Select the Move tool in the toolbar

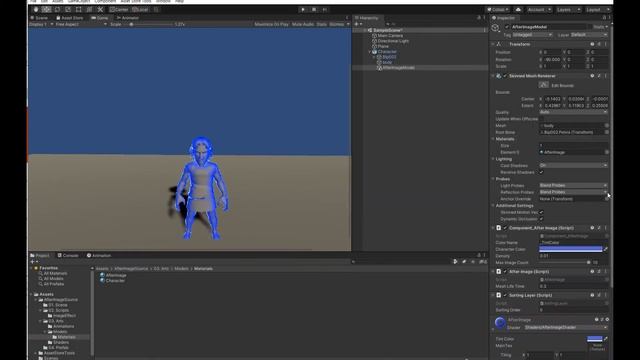pos(47,9)
